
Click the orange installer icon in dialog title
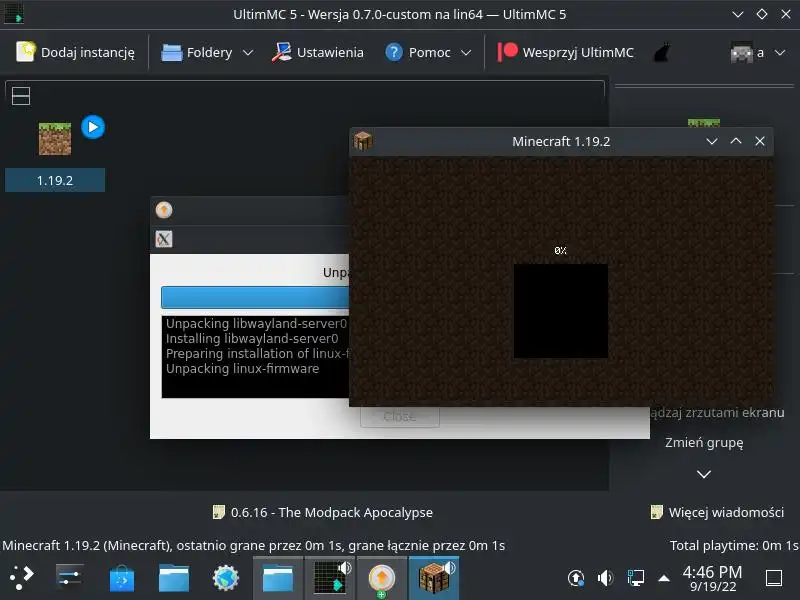[164, 210]
